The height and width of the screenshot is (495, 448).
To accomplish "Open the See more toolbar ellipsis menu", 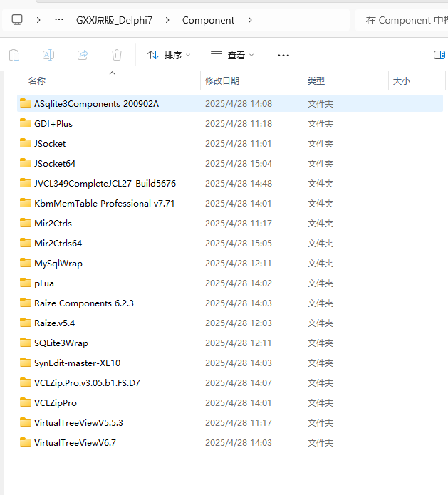I will pos(283,56).
